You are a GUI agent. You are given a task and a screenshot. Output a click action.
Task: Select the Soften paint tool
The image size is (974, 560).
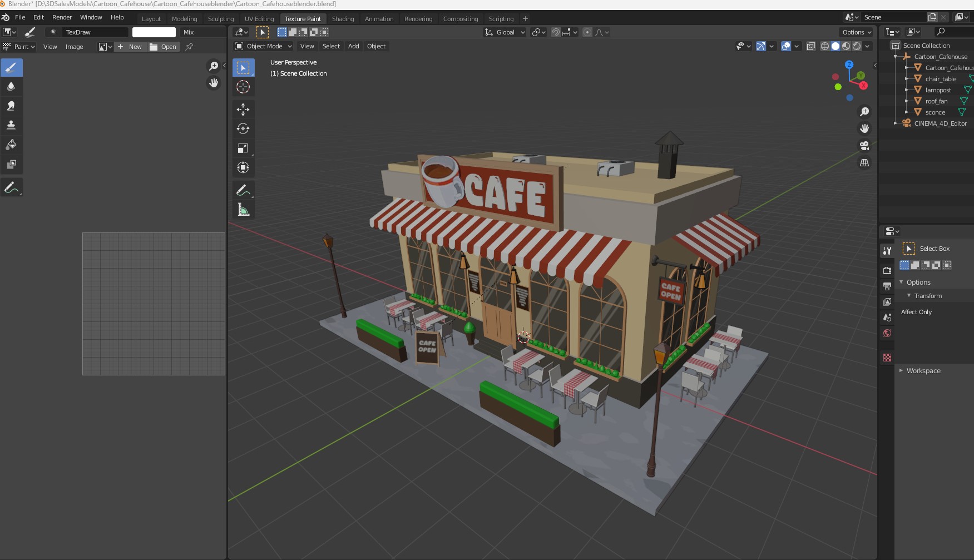point(11,87)
